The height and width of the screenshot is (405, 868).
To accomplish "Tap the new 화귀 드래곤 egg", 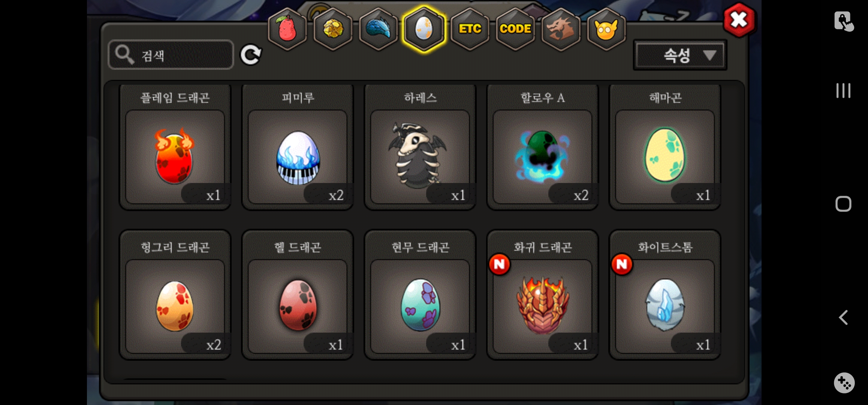I will coord(543,295).
